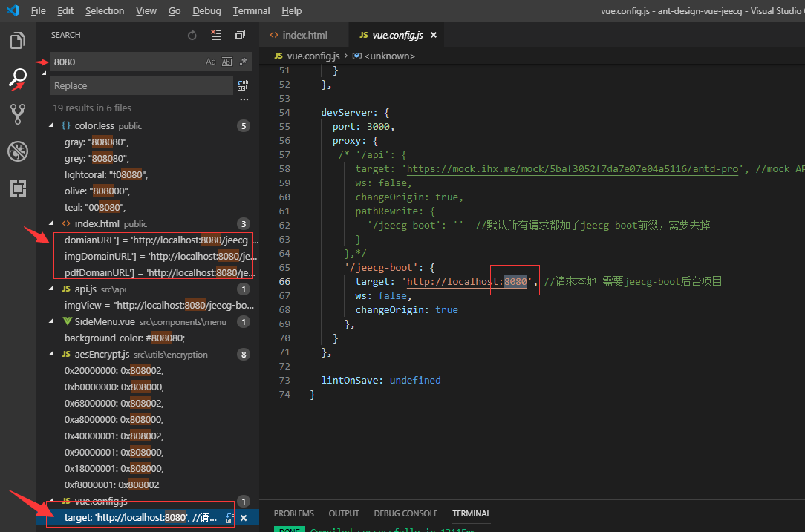Toggle Match Whole Word option

227,62
